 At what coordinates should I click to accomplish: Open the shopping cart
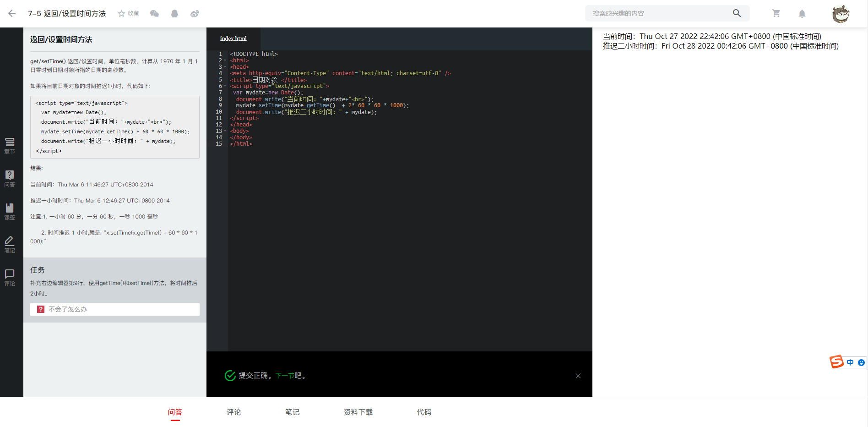click(776, 13)
